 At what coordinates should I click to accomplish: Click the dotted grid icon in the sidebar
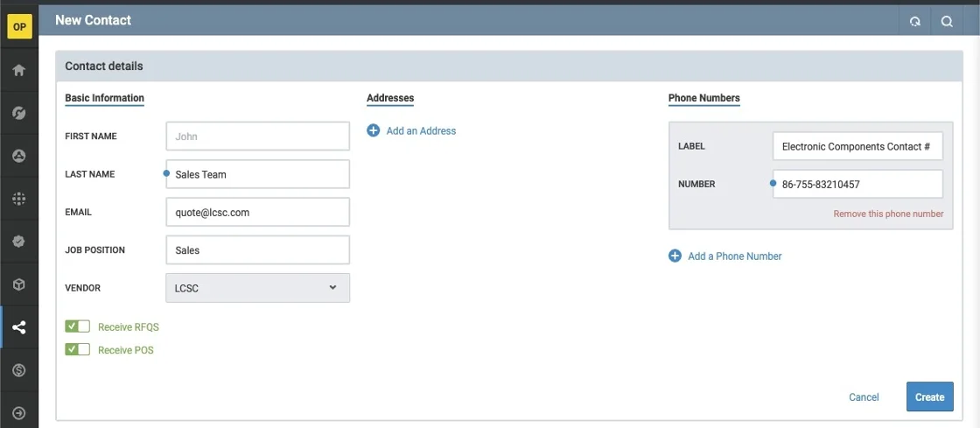pyautogui.click(x=19, y=199)
